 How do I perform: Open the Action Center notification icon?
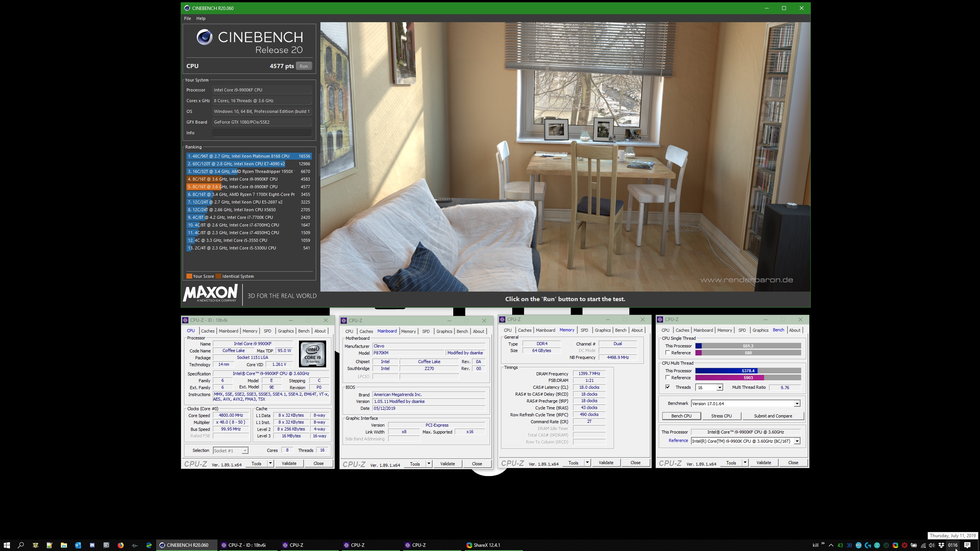tap(967, 545)
